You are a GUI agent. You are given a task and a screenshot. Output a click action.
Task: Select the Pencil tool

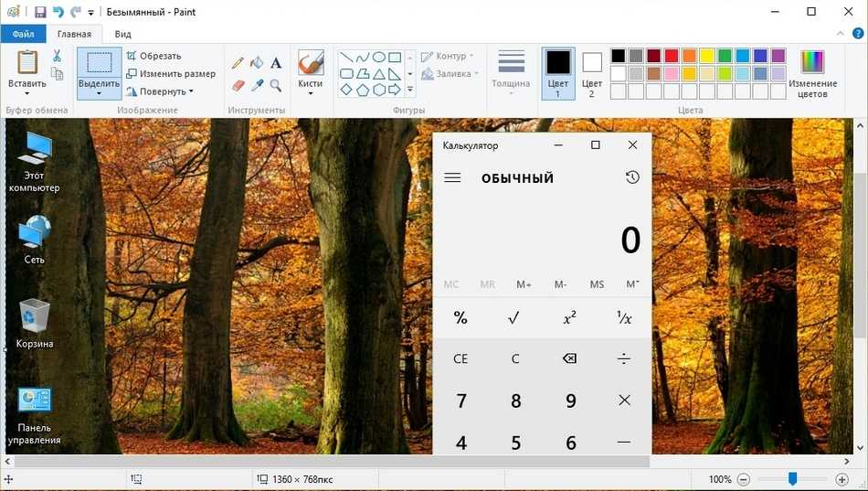tap(238, 63)
